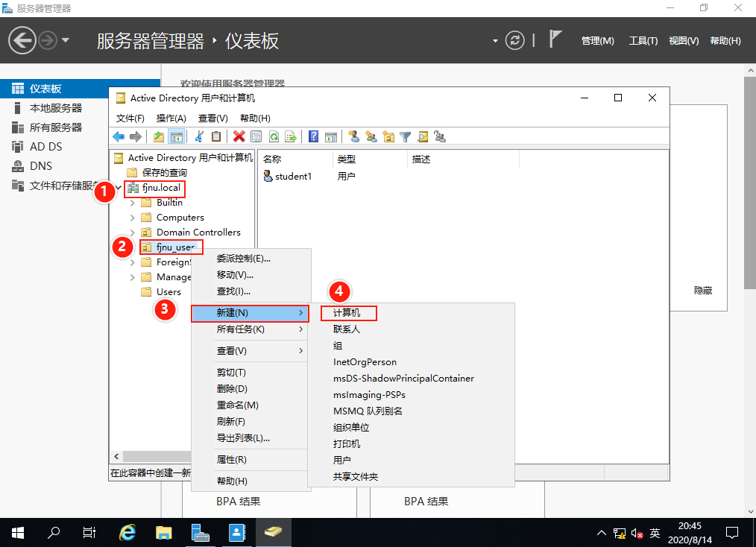This screenshot has width=756, height=547.
Task: Expand the Computers tree node
Action: coord(133,218)
